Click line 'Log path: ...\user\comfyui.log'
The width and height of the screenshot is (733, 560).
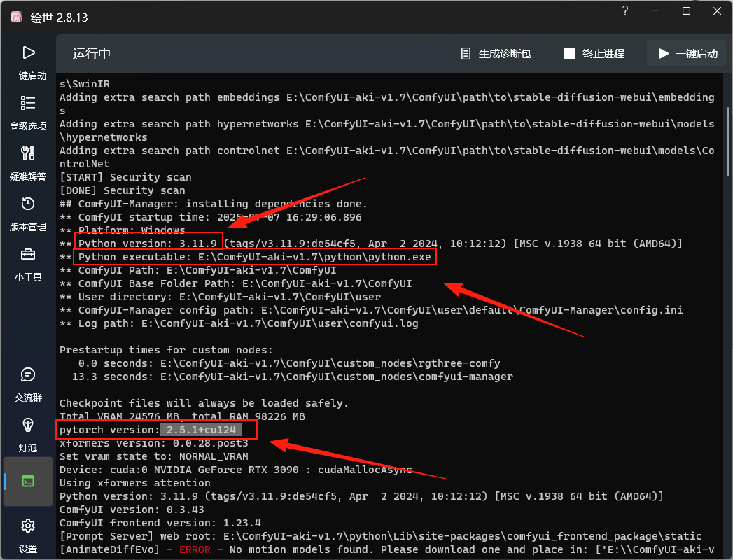pyautogui.click(x=239, y=323)
